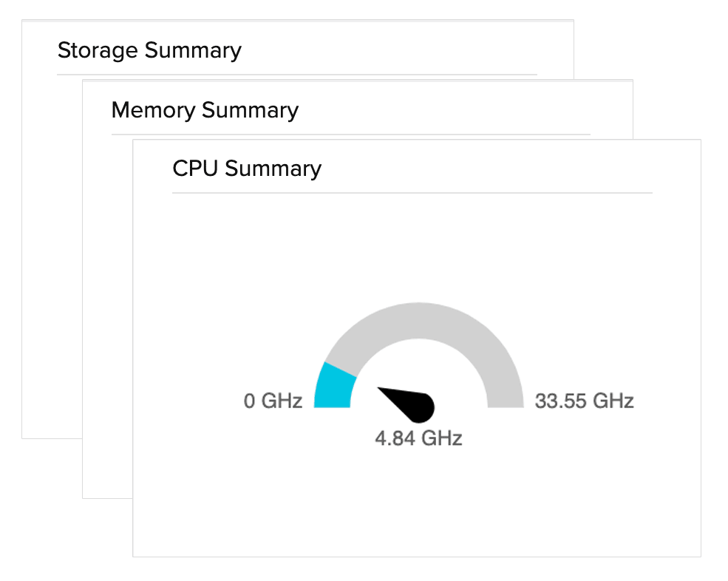Viewport: 728px width, 581px height.
Task: Click the divider line beneath CPU Summary
Action: [x=412, y=193]
